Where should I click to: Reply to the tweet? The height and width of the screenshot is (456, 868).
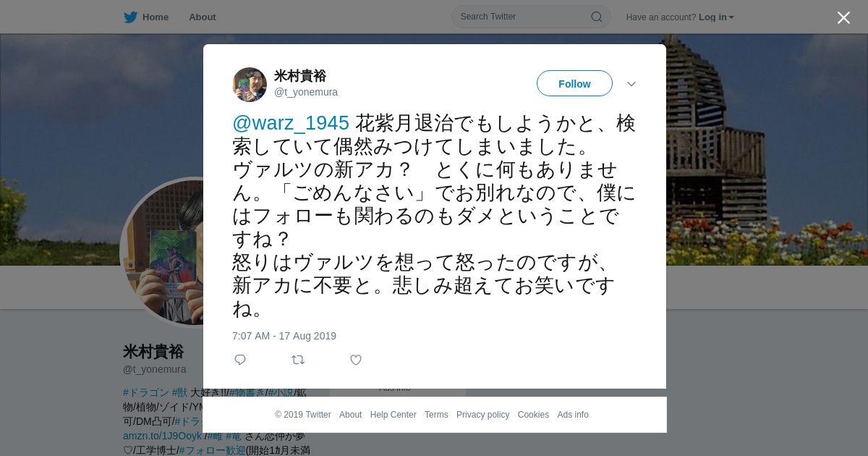point(240,360)
